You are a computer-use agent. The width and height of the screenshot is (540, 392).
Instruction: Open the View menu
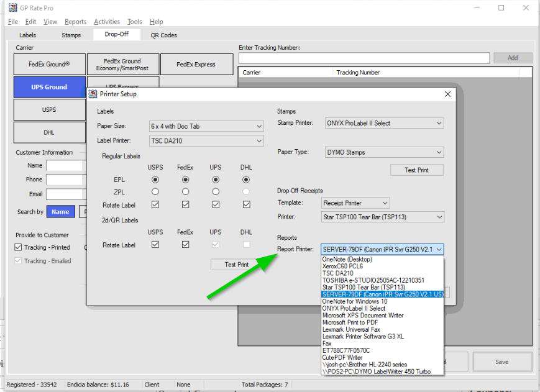(50, 22)
